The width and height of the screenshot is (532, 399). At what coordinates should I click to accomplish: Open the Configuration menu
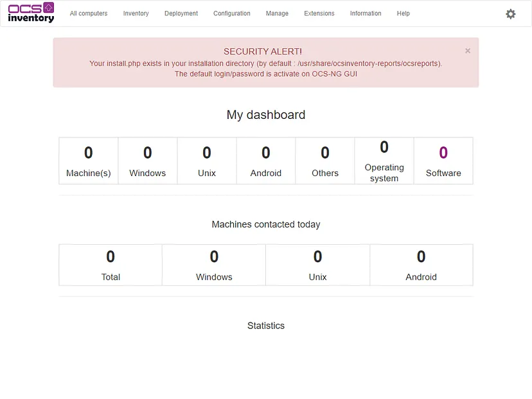pyautogui.click(x=232, y=13)
